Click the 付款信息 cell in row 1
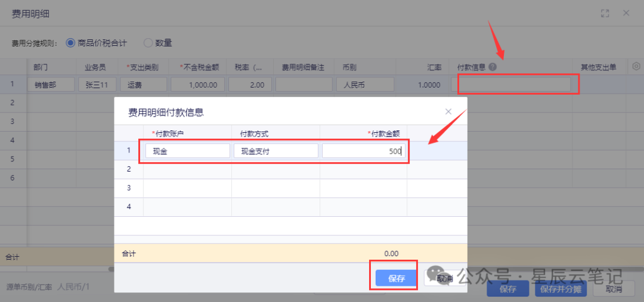644x302 pixels. [x=518, y=85]
